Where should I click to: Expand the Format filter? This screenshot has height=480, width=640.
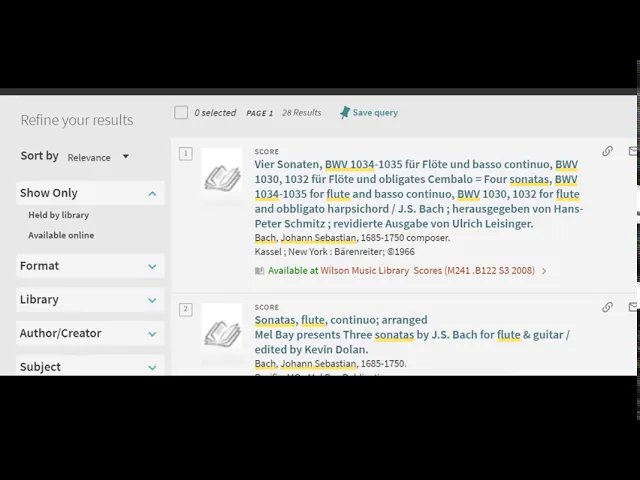point(90,266)
